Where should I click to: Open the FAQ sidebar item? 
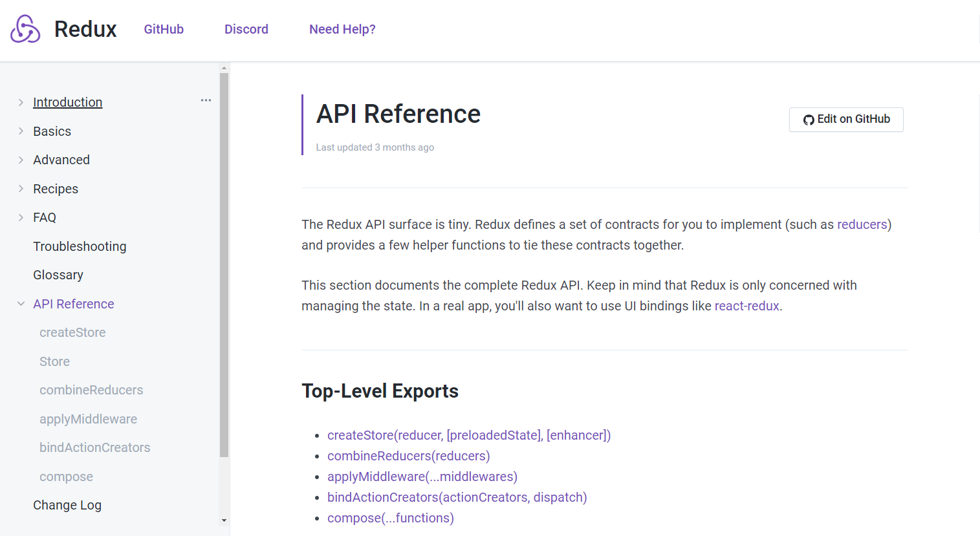coord(45,217)
